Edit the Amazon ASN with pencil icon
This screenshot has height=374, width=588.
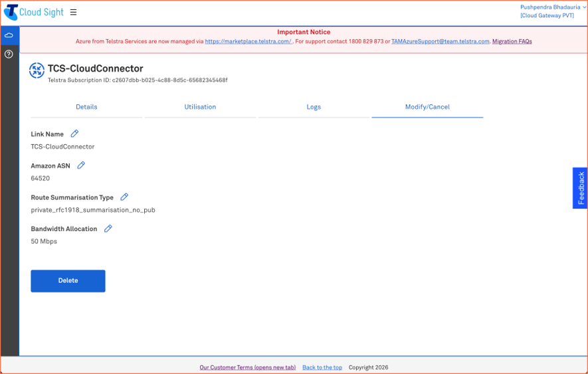[81, 165]
